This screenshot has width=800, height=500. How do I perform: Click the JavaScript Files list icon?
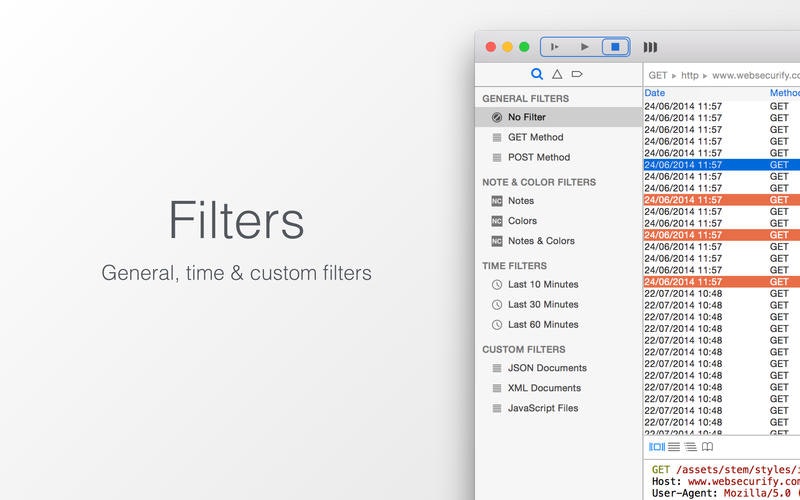[x=496, y=408]
